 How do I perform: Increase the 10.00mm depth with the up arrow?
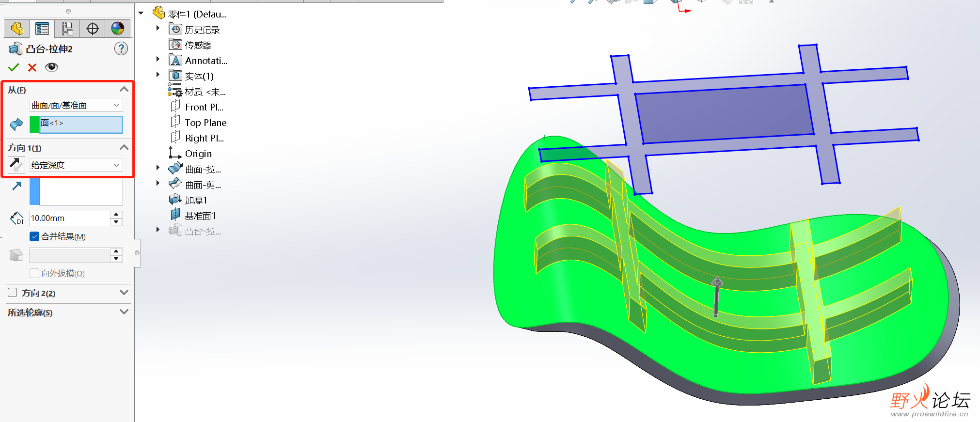tap(116, 215)
